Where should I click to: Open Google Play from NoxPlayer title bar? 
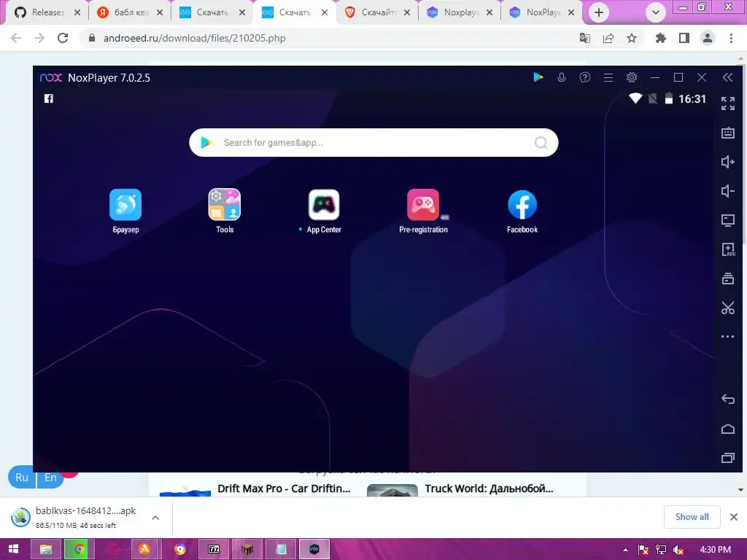pos(538,77)
